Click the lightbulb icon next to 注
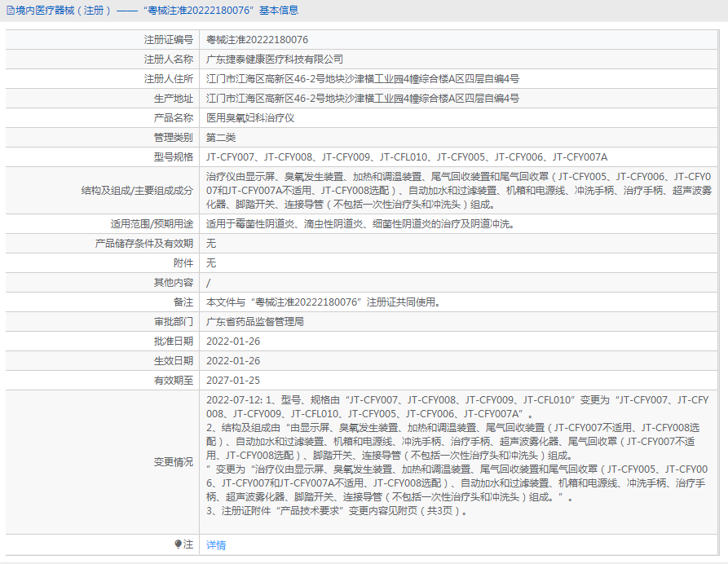This screenshot has width=728, height=564. [x=179, y=544]
